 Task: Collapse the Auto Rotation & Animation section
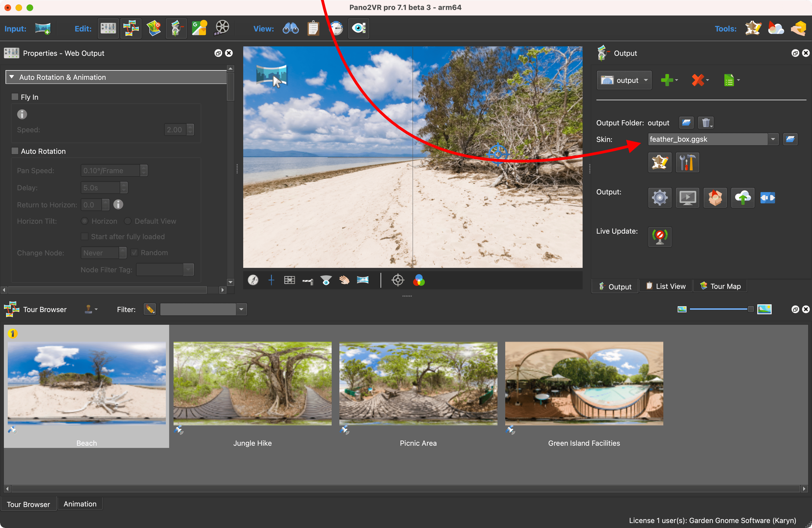pos(12,77)
